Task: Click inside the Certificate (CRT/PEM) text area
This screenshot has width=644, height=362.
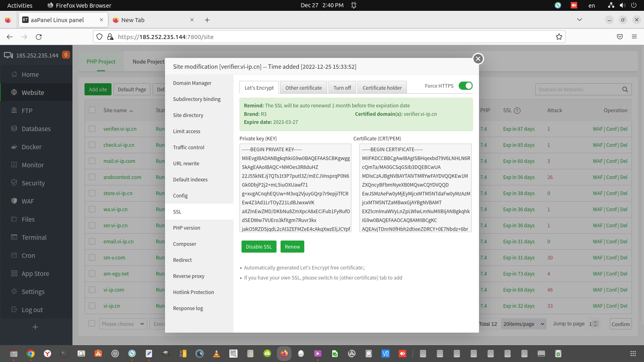Action: click(415, 188)
